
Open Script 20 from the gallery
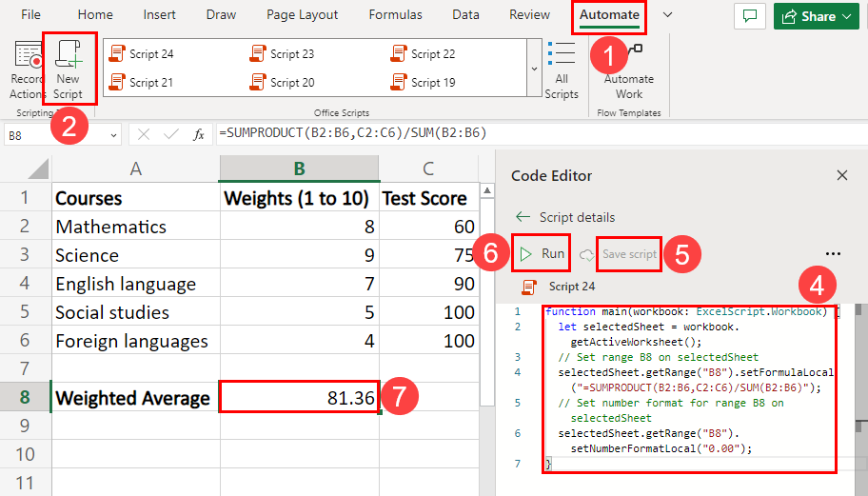pyautogui.click(x=283, y=83)
